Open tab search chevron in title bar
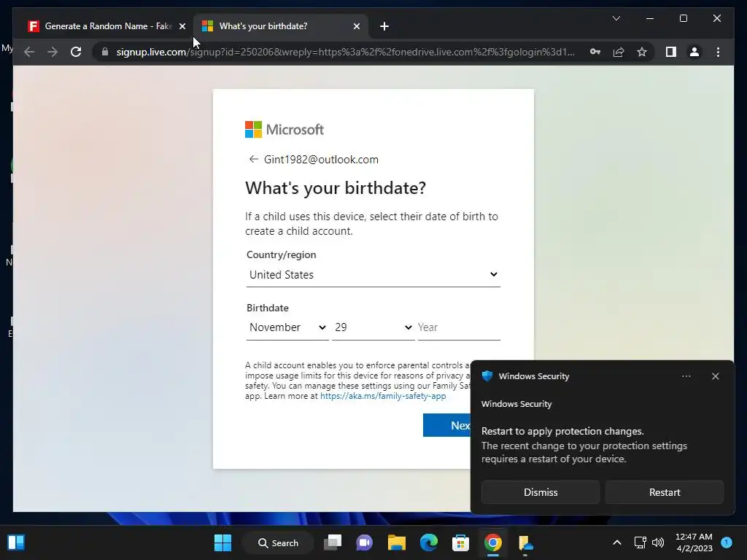The image size is (747, 560). click(x=616, y=18)
